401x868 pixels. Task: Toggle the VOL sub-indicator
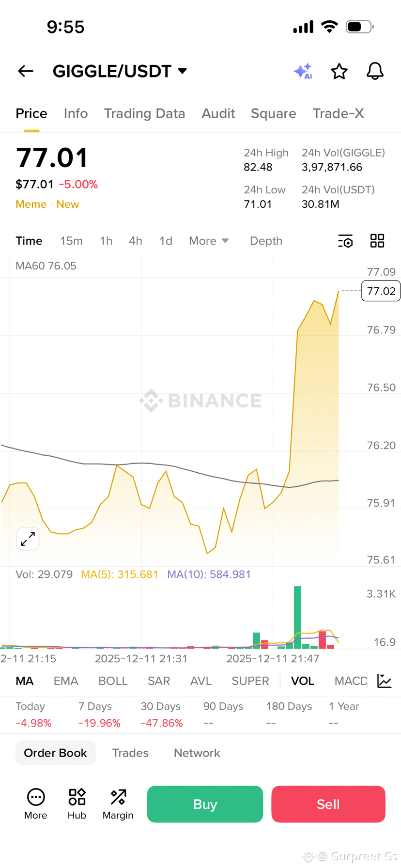[x=303, y=681]
